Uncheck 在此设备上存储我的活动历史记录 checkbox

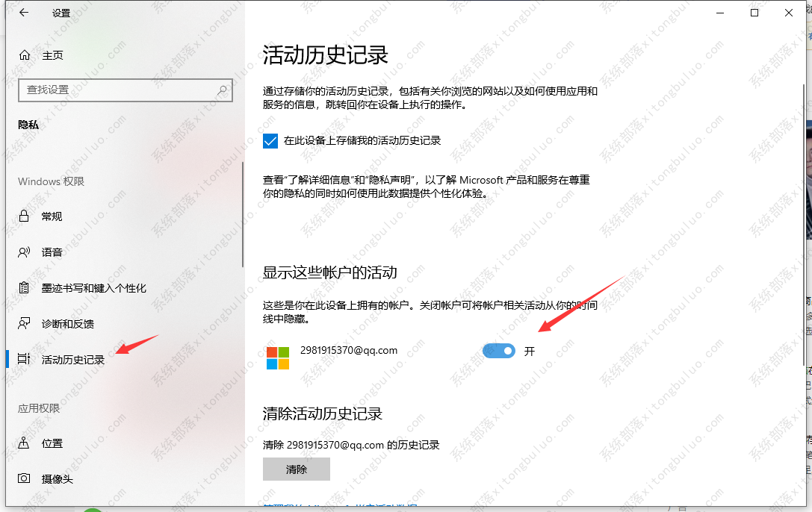tap(270, 140)
